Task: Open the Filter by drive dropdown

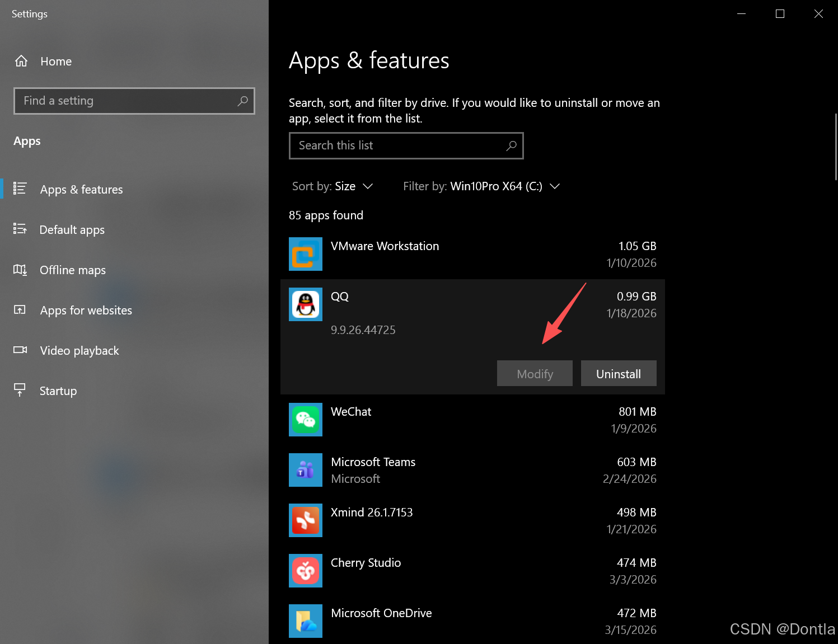Action: tap(481, 186)
